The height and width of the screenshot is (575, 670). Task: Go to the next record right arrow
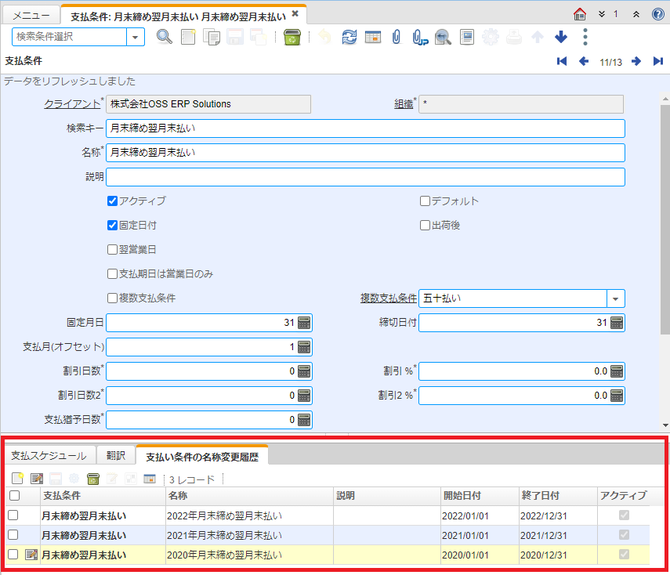click(636, 62)
